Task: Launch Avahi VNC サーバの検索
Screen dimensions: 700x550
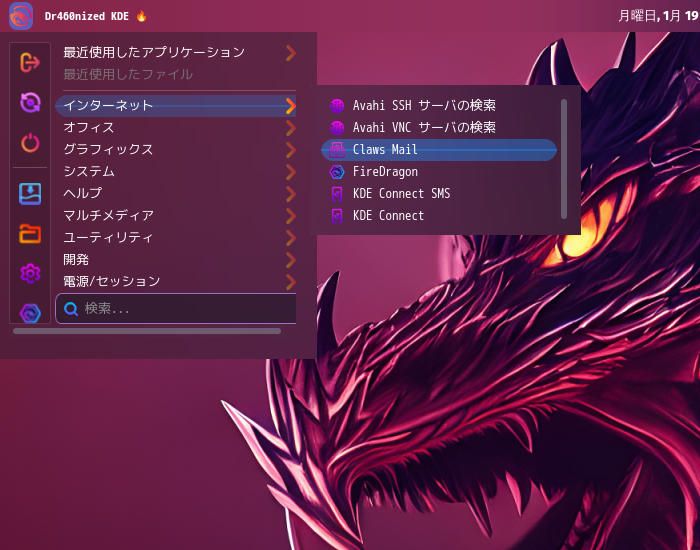Action: click(x=439, y=128)
